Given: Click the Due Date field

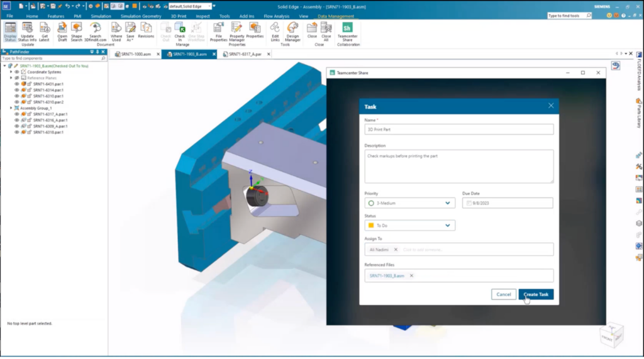Looking at the screenshot, I should tap(507, 203).
